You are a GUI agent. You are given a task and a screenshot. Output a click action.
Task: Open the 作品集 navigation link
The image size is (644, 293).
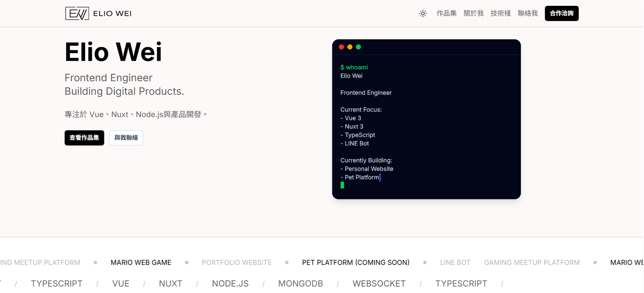click(x=447, y=13)
